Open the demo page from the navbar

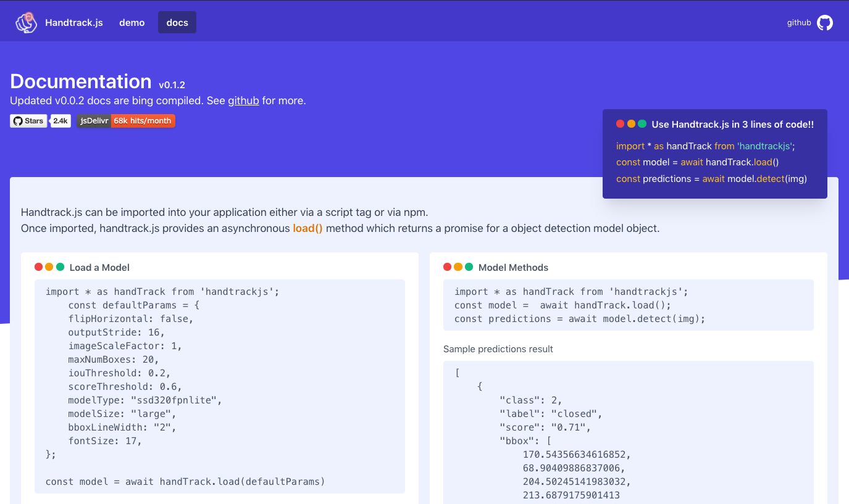[x=132, y=22]
